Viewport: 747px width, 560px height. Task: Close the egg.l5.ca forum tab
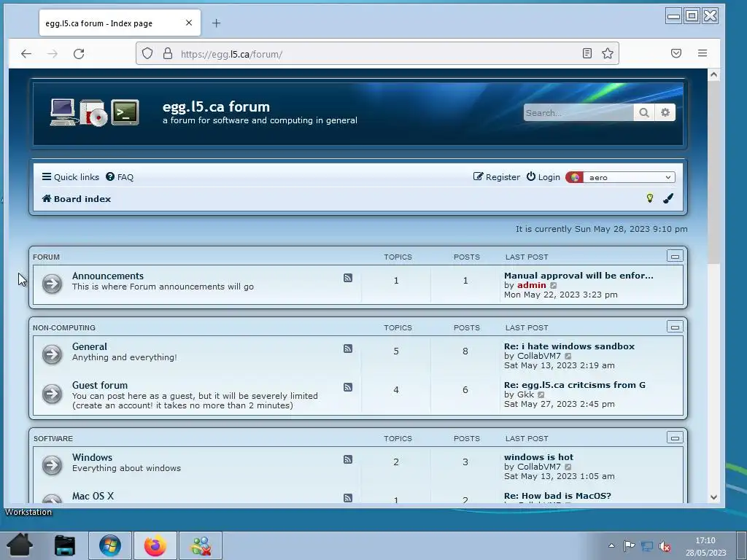[189, 23]
